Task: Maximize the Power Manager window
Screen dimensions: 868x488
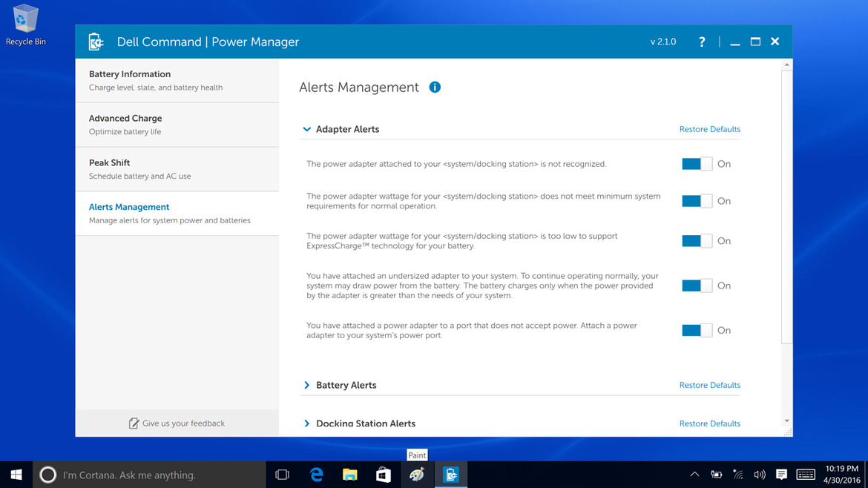Action: pos(755,42)
